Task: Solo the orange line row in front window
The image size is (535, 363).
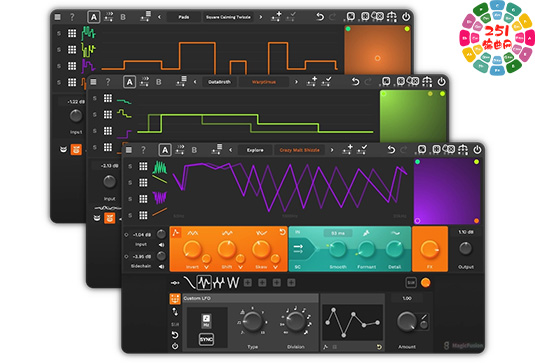Action: pos(130,215)
